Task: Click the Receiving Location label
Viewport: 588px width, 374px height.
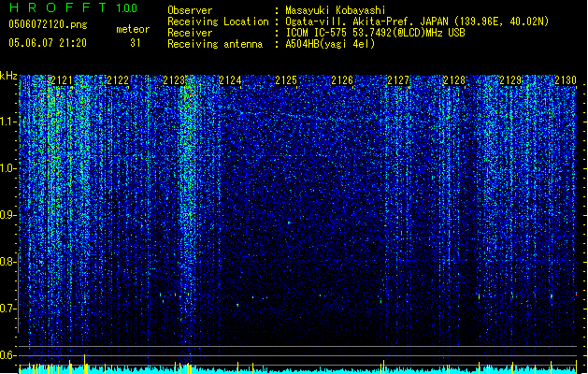Action: point(218,22)
